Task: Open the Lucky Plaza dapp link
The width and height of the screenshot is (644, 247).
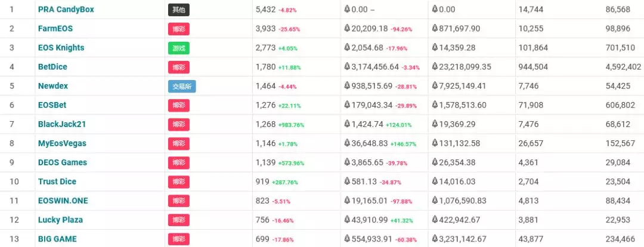Action: pos(60,220)
